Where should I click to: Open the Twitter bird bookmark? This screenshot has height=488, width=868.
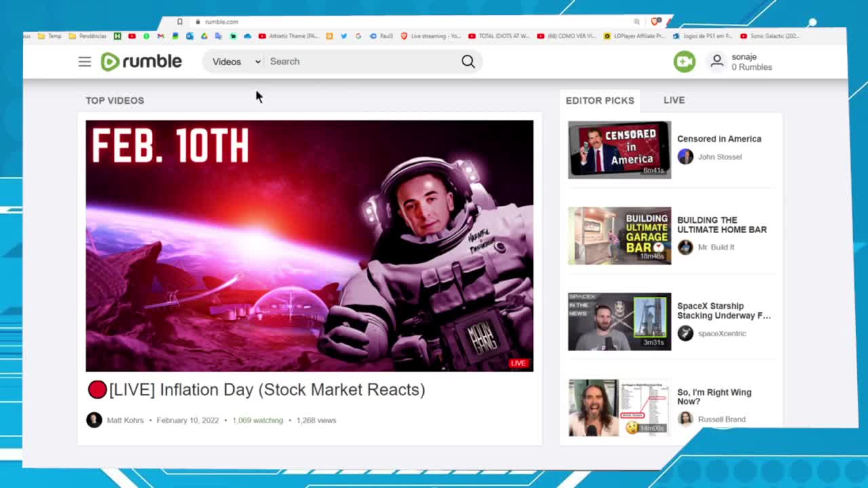pyautogui.click(x=344, y=36)
